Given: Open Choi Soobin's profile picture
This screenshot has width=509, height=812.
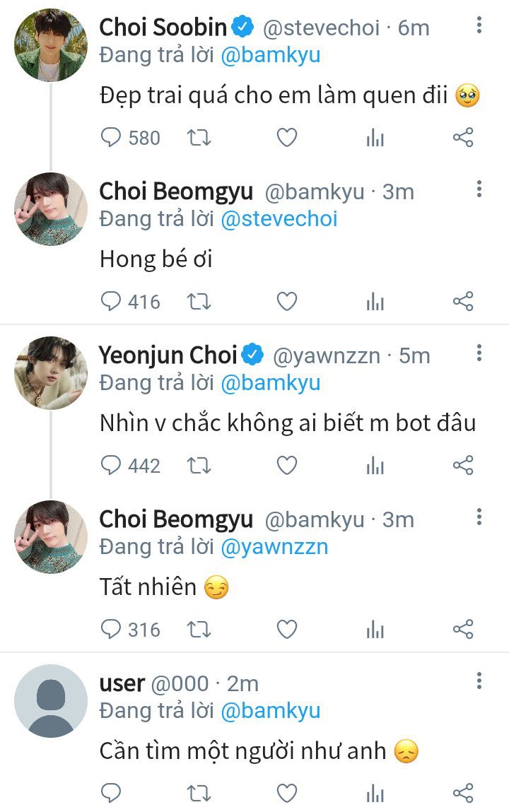Looking at the screenshot, I should [x=51, y=45].
